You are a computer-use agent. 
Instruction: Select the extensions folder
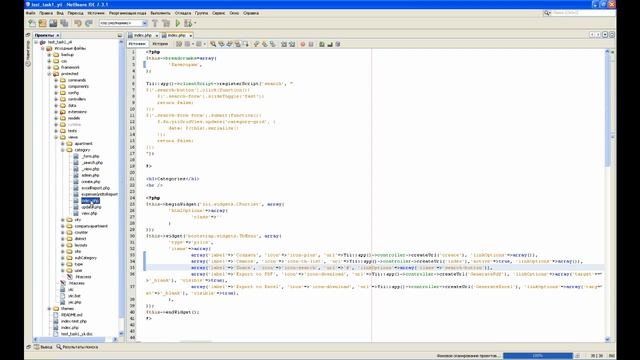tap(77, 112)
